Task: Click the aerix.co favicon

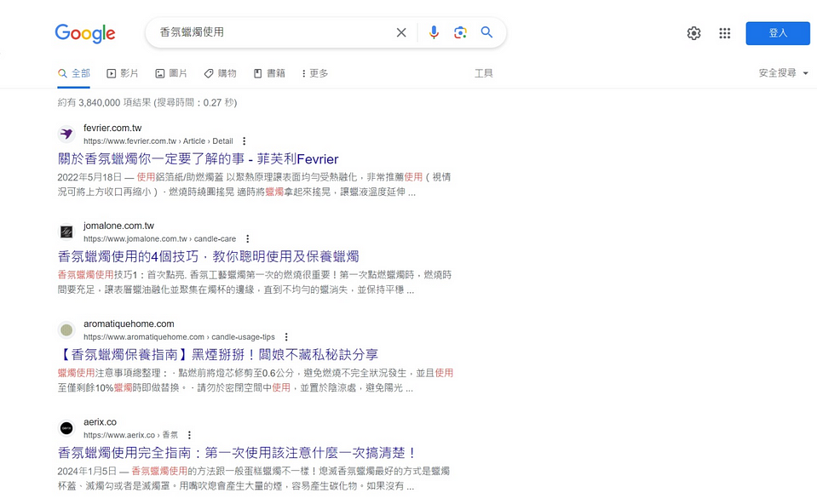Action: [x=66, y=428]
